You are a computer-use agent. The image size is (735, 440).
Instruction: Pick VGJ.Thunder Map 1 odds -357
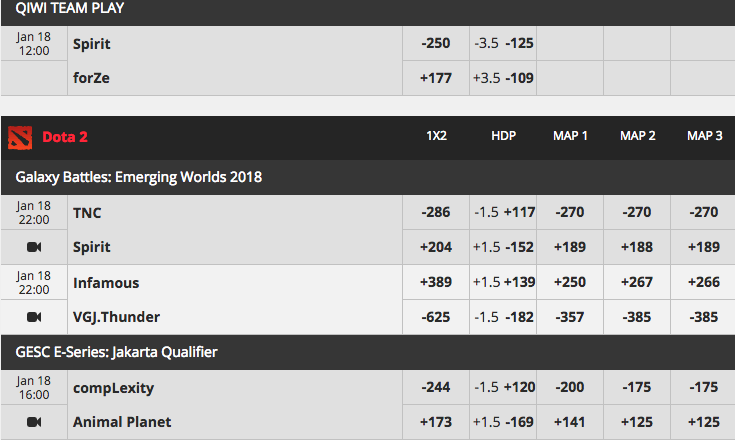click(x=570, y=317)
